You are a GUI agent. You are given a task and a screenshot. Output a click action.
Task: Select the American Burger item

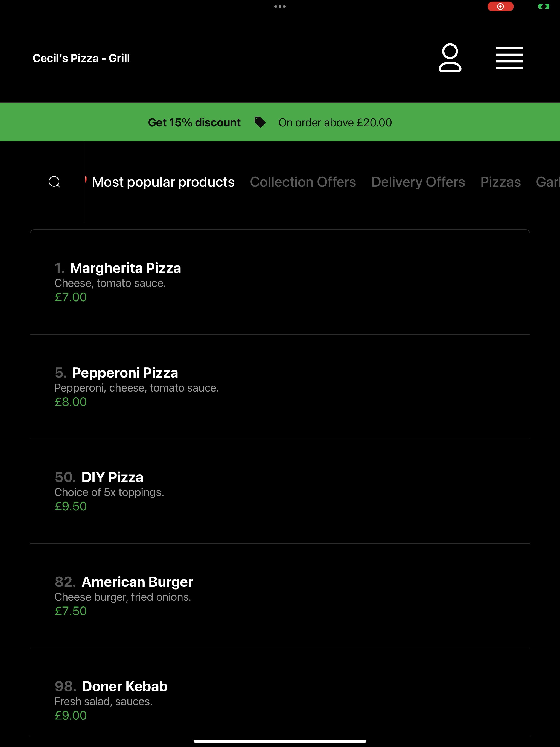(x=280, y=596)
